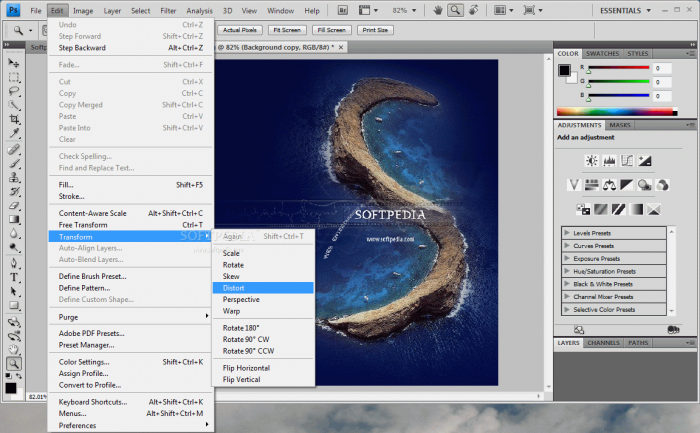Click the Fit Screen button
700x433 pixels.
click(x=287, y=30)
